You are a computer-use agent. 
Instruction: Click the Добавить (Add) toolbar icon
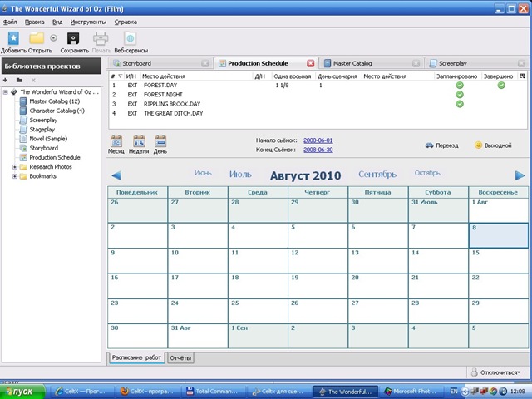click(13, 38)
